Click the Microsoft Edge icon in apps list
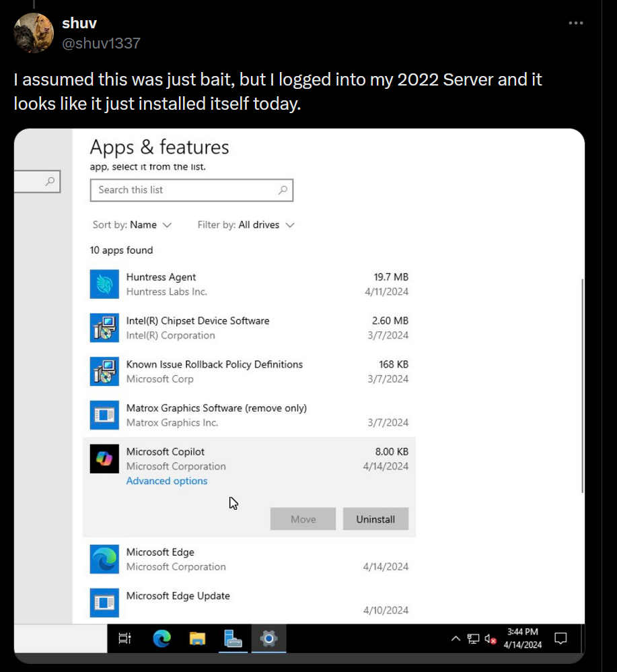The width and height of the screenshot is (617, 672). pos(104,559)
